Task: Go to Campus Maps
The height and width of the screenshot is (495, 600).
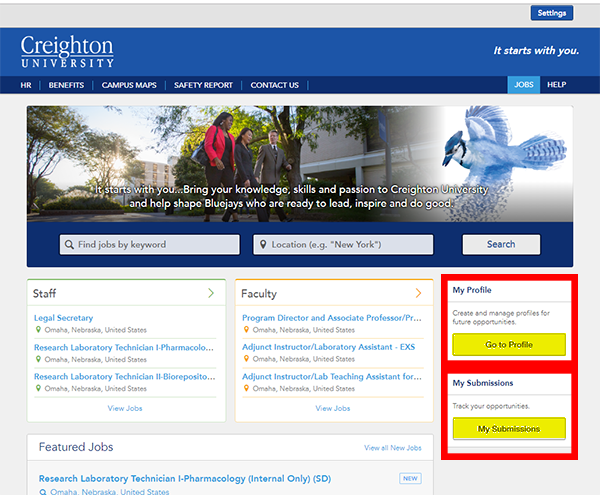Action: click(x=128, y=85)
